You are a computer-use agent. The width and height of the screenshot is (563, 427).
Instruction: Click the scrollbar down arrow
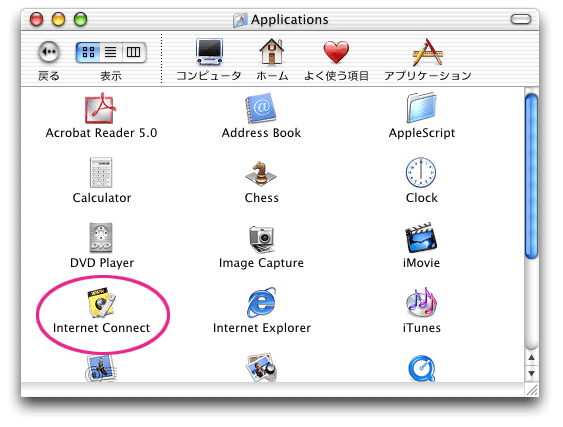click(531, 373)
